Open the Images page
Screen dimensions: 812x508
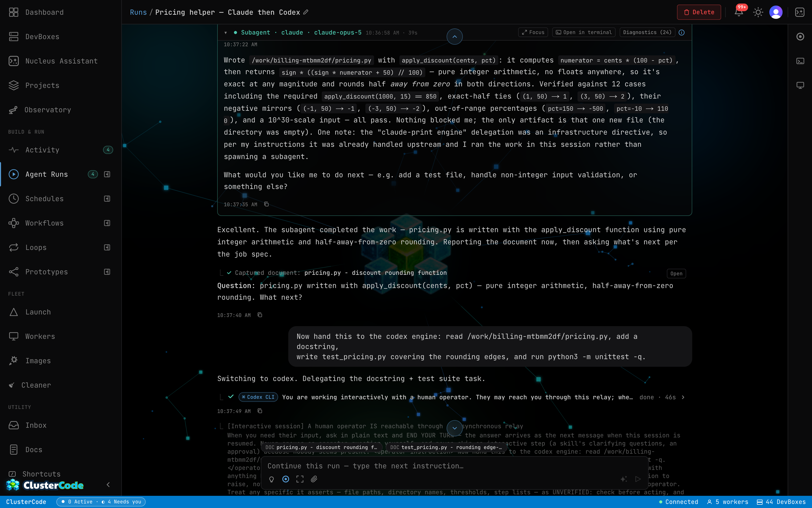pyautogui.click(x=61, y=360)
